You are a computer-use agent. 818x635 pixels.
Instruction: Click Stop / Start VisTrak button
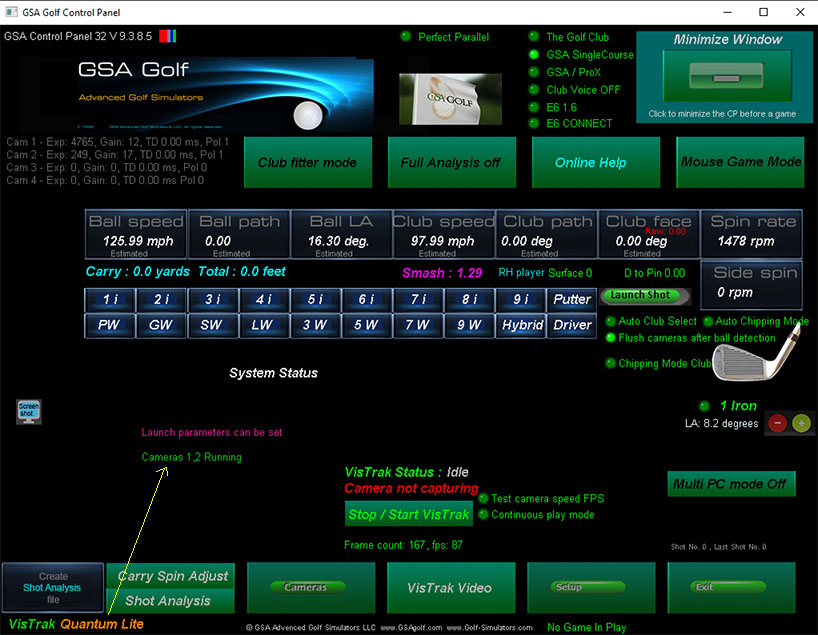[x=408, y=515]
